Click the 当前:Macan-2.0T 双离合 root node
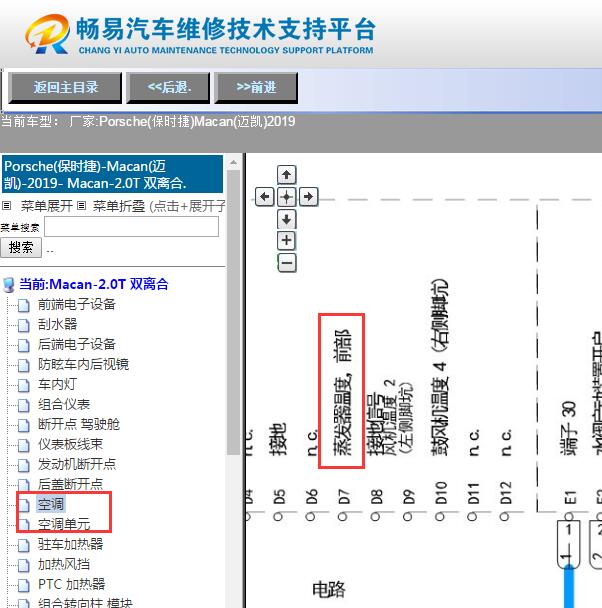 [94, 284]
